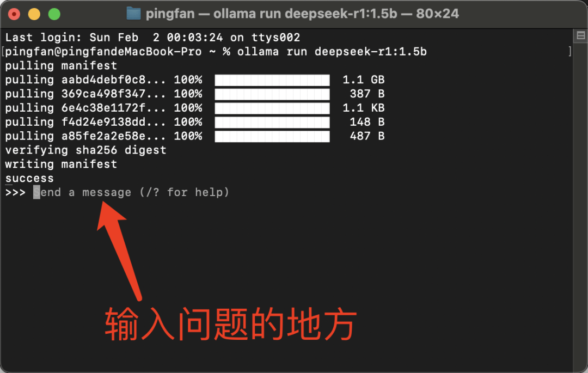This screenshot has height=373, width=588.
Task: Click the 'writing manifest' output line
Action: (61, 164)
